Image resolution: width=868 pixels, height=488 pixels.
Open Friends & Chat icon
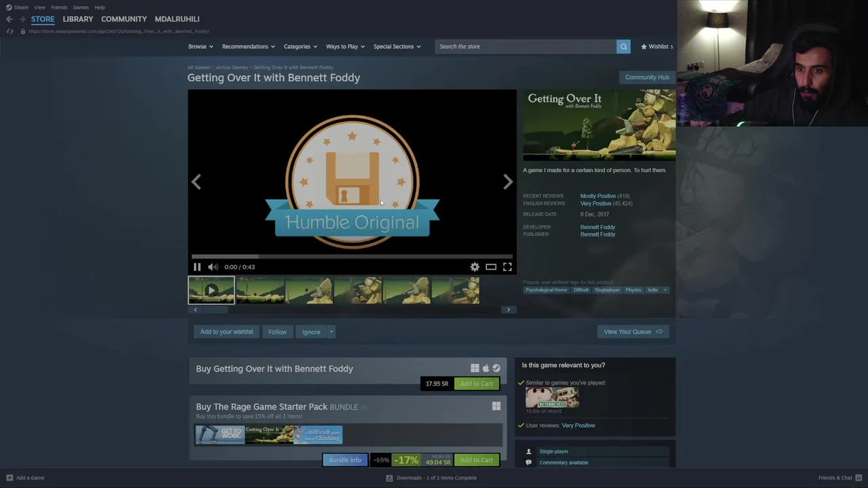pyautogui.click(x=859, y=478)
